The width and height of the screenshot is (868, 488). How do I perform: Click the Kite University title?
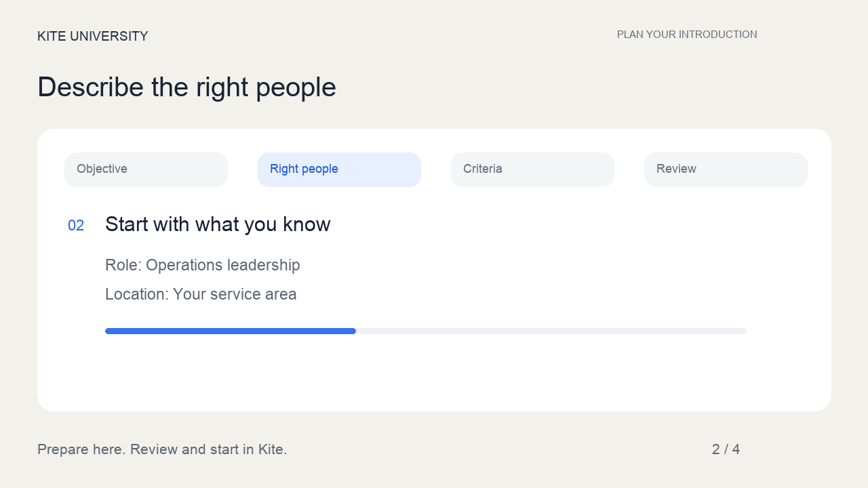pyautogui.click(x=93, y=37)
